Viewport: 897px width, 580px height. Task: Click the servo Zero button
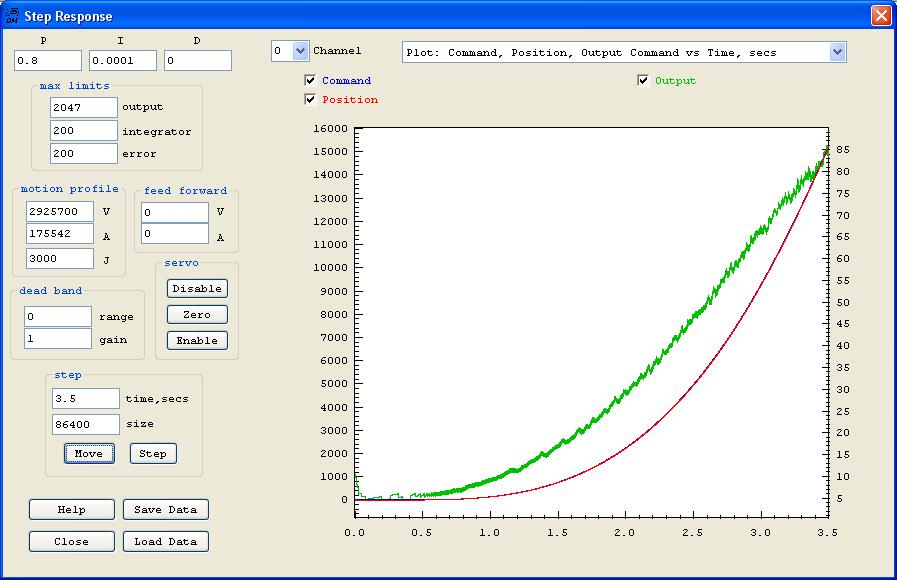(197, 315)
